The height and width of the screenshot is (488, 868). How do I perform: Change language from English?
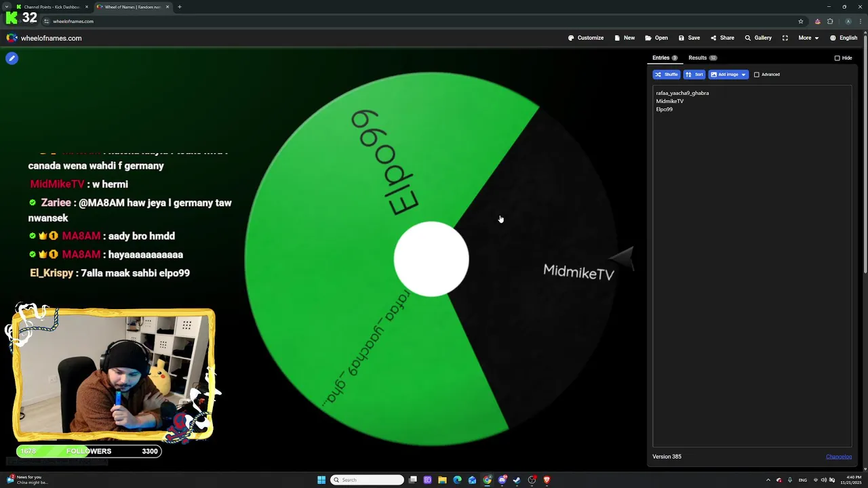pyautogui.click(x=844, y=38)
